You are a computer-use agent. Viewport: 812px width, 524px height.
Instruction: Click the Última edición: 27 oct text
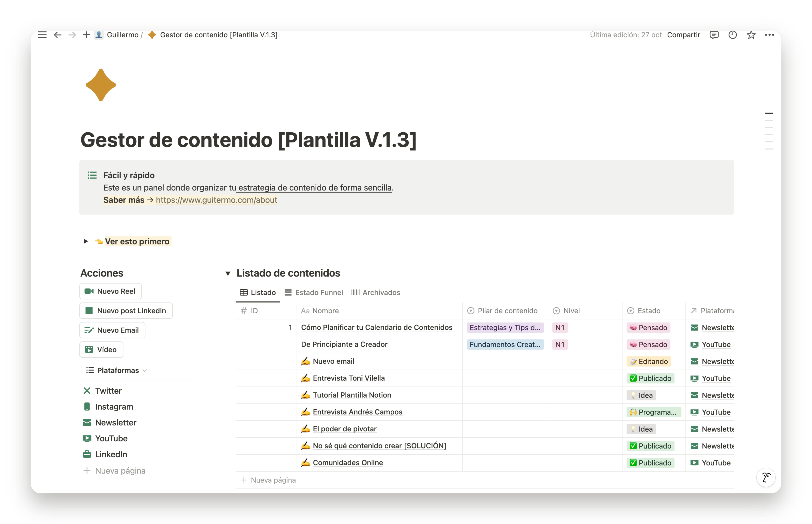[x=626, y=35]
